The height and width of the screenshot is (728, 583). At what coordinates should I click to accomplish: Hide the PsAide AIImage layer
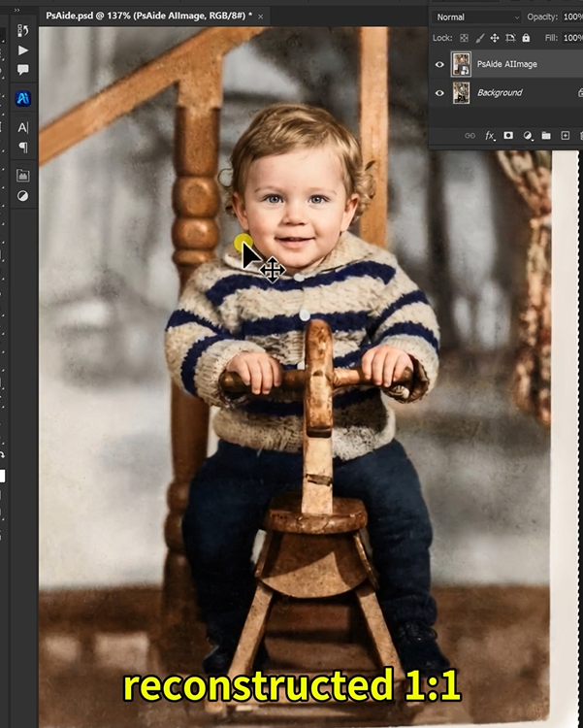click(x=439, y=64)
